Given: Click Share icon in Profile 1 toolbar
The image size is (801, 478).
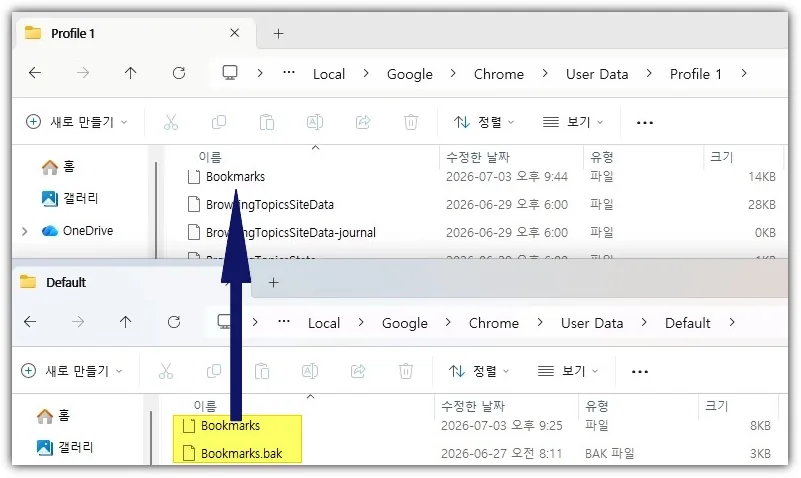Looking at the screenshot, I should (363, 122).
